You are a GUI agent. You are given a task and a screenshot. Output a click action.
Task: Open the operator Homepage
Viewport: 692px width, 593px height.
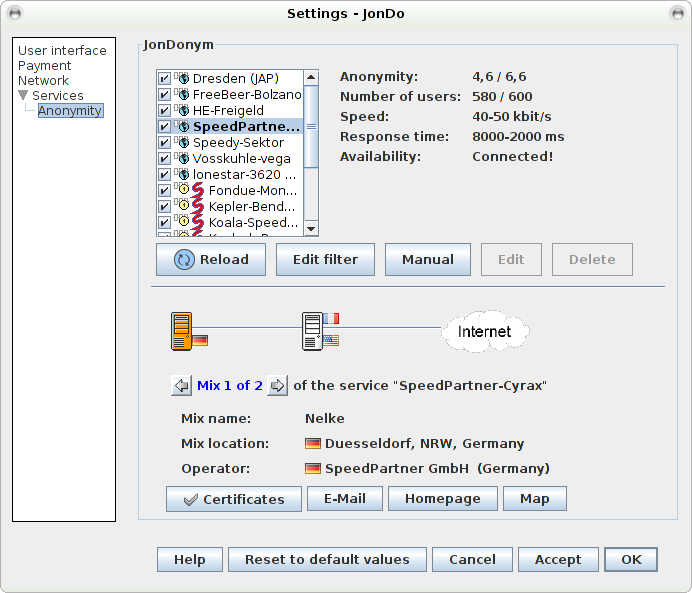coord(443,499)
